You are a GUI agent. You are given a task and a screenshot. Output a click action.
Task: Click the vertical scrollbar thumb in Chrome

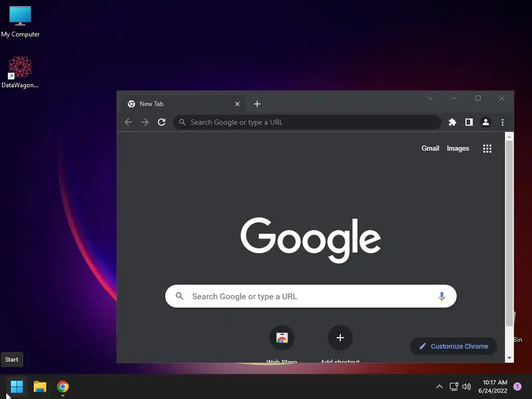[509, 233]
